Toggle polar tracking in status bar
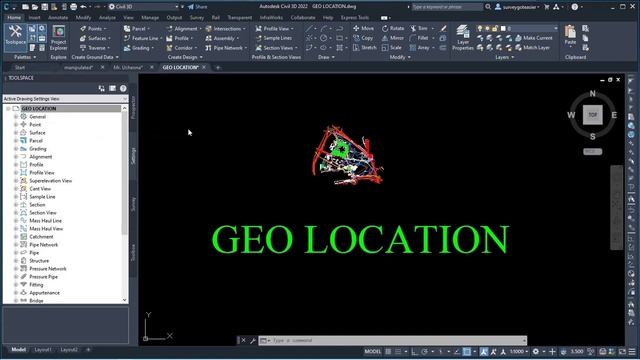Screen dimensions: 640x360 coord(424,351)
